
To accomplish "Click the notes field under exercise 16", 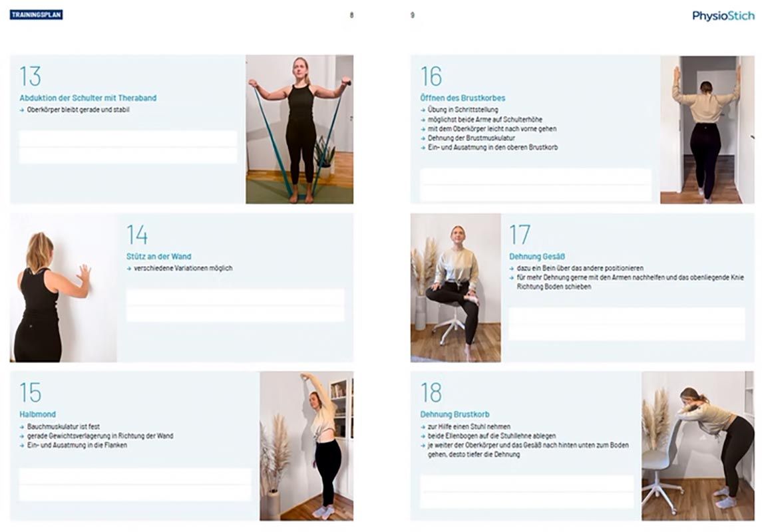I will (536, 184).
